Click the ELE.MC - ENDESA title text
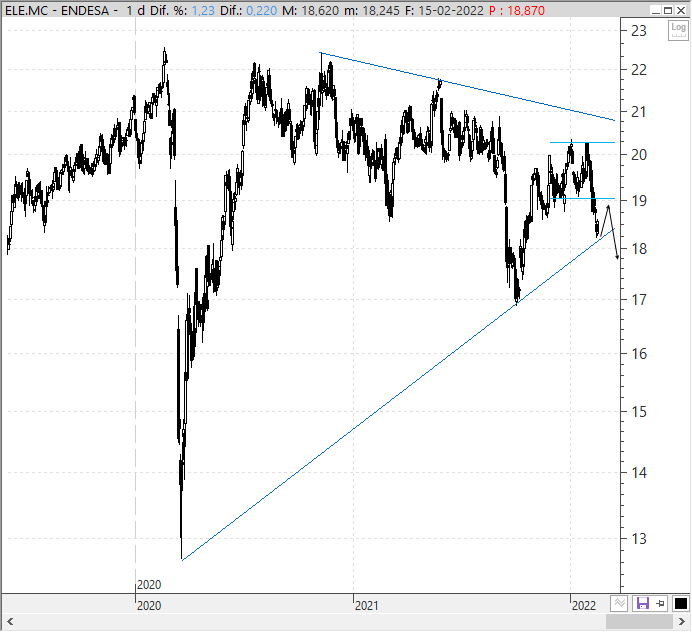The height and width of the screenshot is (632, 692). click(57, 10)
